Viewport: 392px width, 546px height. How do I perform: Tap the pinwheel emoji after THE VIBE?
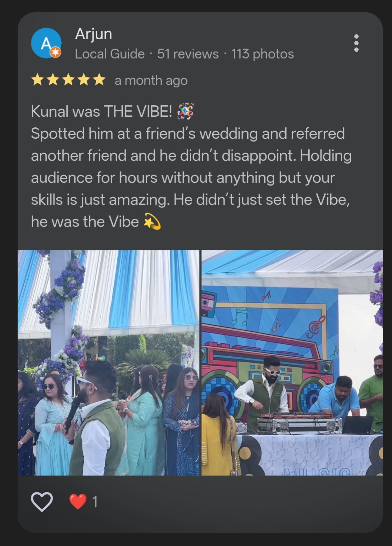[185, 111]
